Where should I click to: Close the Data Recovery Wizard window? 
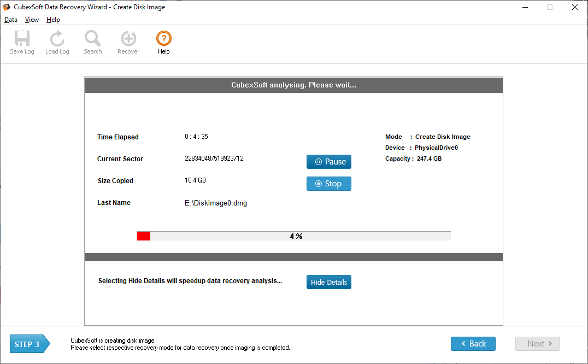point(575,7)
